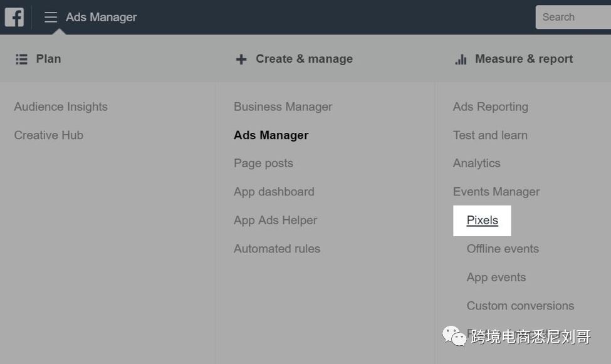
Task: Go to Business Manager
Action: tap(283, 107)
